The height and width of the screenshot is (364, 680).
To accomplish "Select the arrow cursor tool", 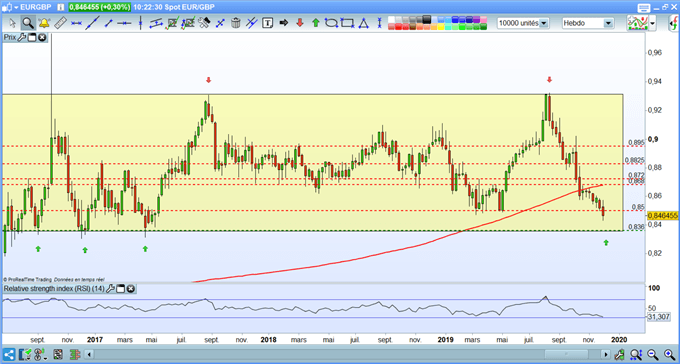I will [x=12, y=23].
